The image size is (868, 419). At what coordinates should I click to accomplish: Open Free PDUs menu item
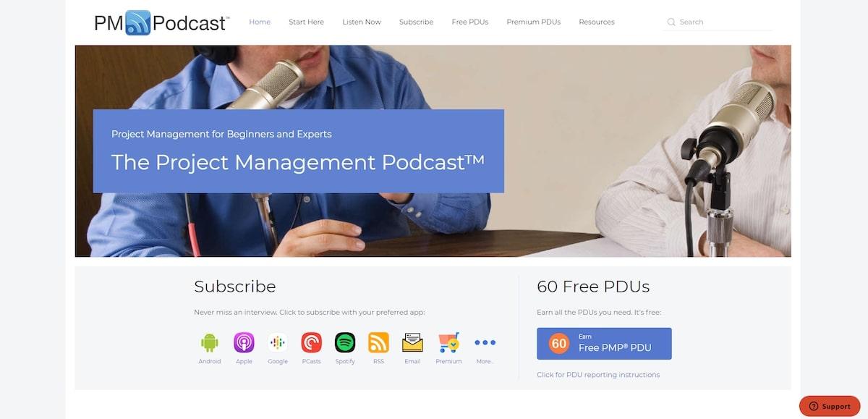click(x=469, y=22)
